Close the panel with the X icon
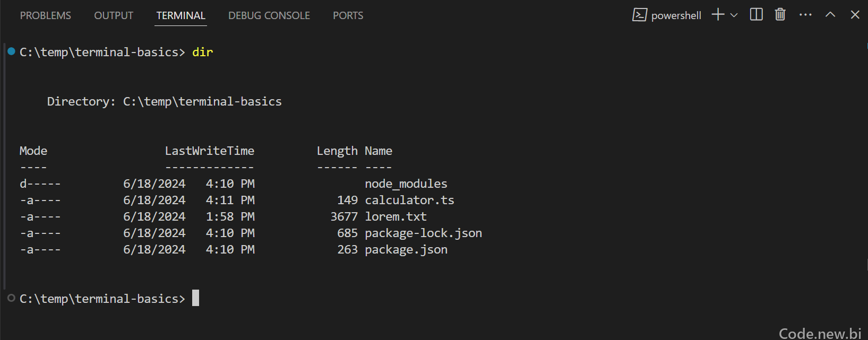868x340 pixels. tap(855, 15)
